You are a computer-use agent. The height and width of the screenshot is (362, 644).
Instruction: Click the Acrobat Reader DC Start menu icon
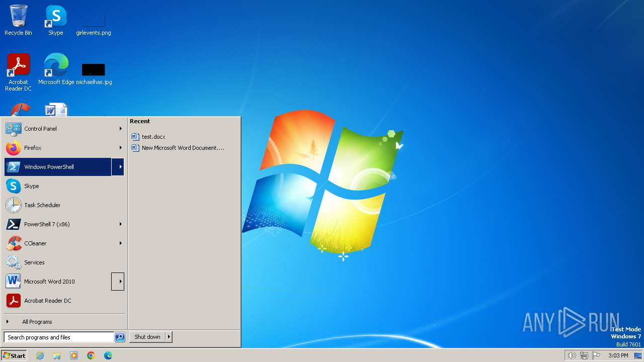tap(14, 301)
